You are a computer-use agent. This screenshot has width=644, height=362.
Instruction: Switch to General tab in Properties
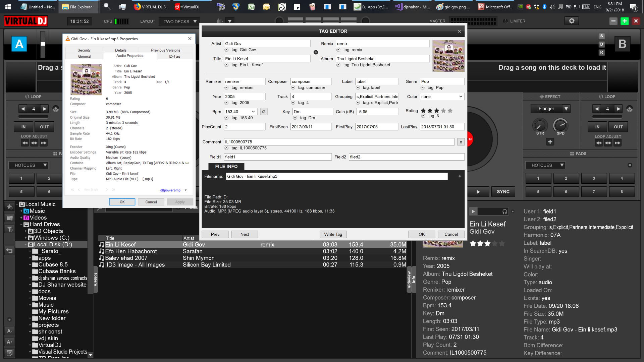pos(85,56)
